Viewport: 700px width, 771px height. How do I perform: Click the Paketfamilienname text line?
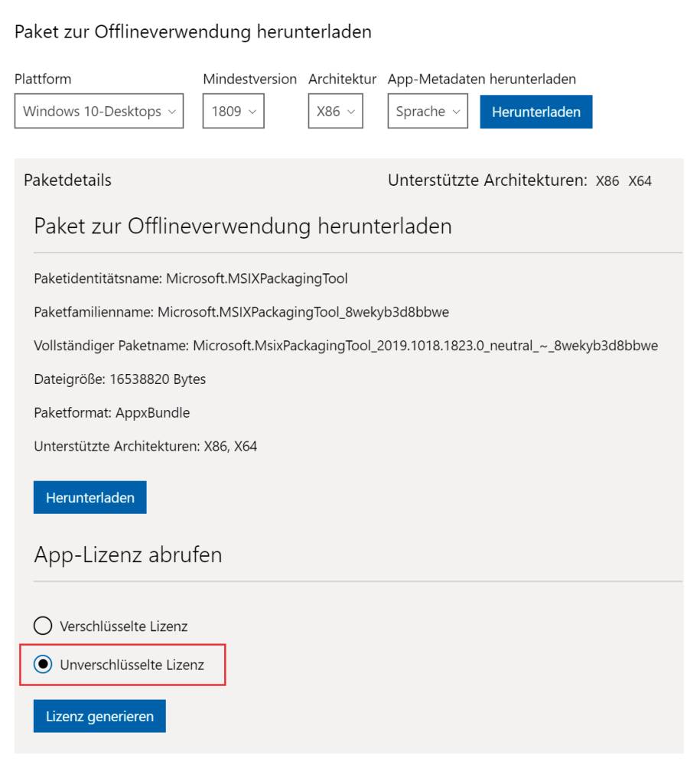(242, 312)
